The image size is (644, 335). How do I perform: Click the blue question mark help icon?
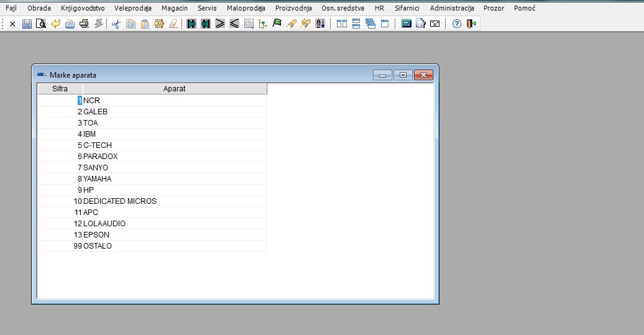pyautogui.click(x=456, y=24)
